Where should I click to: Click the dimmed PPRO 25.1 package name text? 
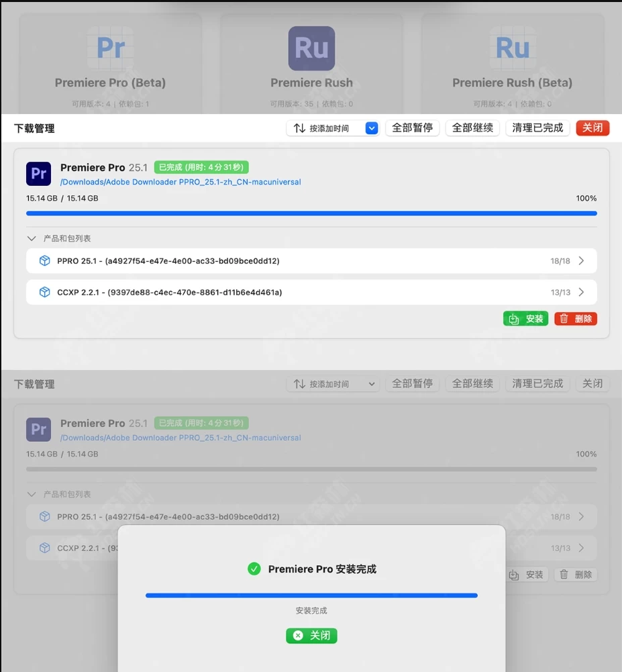pyautogui.click(x=168, y=516)
